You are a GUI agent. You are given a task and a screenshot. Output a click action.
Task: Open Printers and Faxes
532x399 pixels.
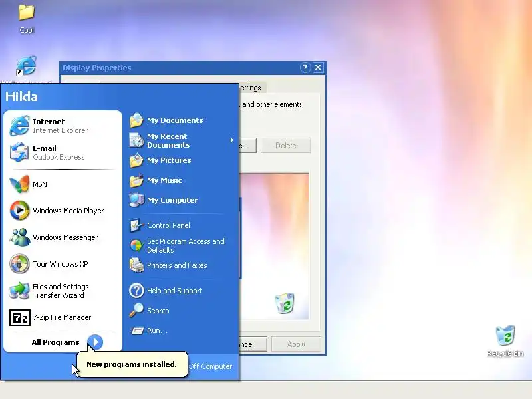point(180,265)
